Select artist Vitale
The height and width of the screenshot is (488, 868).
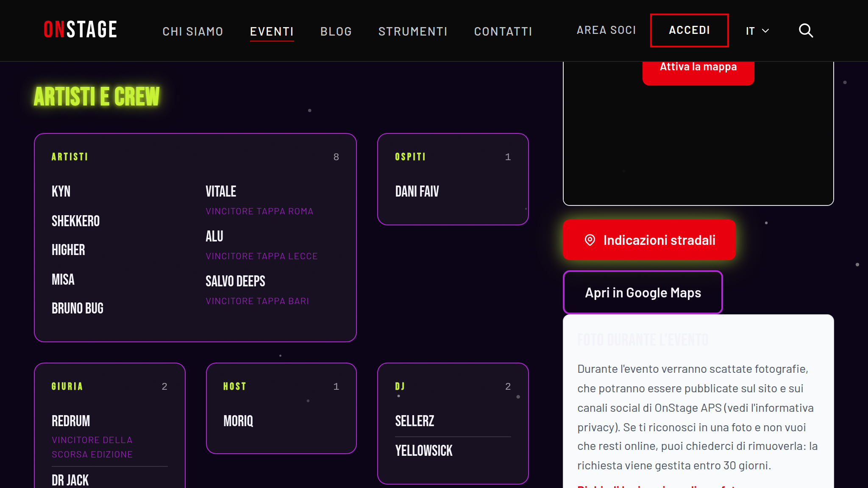pos(221,191)
